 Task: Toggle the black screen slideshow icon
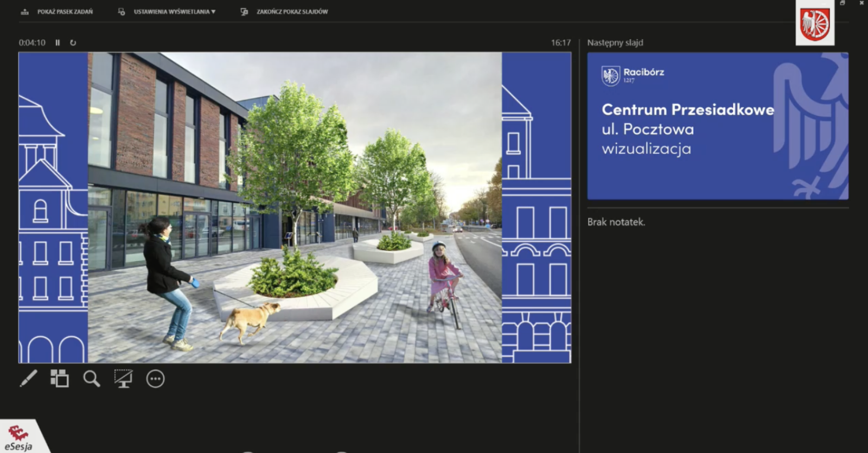(x=123, y=378)
